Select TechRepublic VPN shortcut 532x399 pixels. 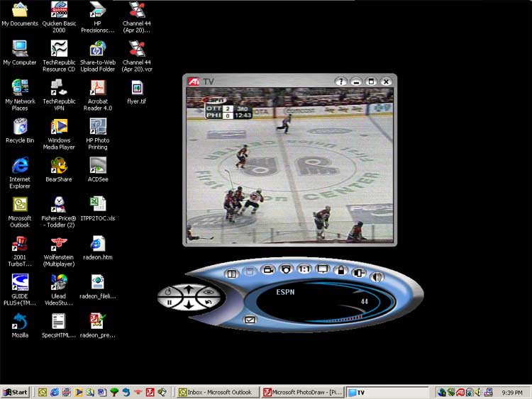pyautogui.click(x=59, y=95)
